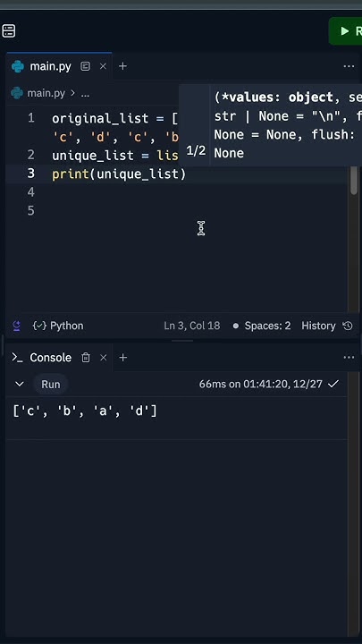Select the main.py editor tab
The image size is (362, 644).
coord(59,66)
